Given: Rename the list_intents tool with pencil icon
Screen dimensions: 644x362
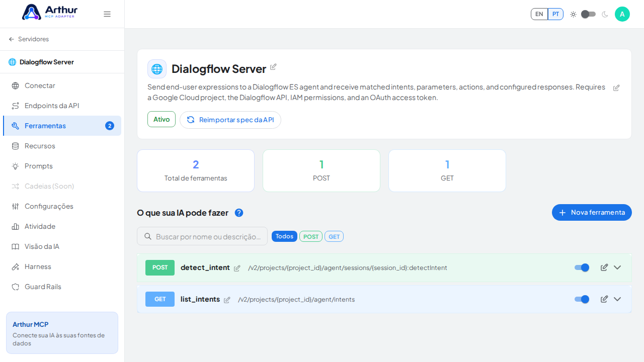Looking at the screenshot, I should click(x=227, y=300).
